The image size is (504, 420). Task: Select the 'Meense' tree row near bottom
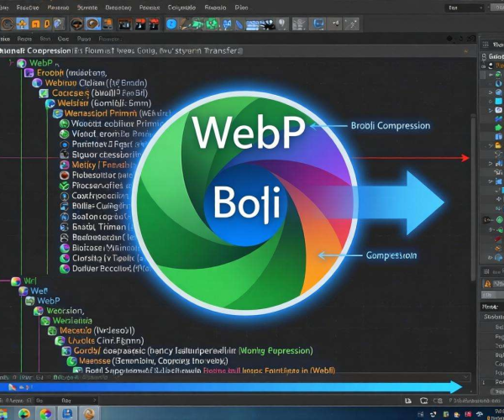pyautogui.click(x=148, y=360)
